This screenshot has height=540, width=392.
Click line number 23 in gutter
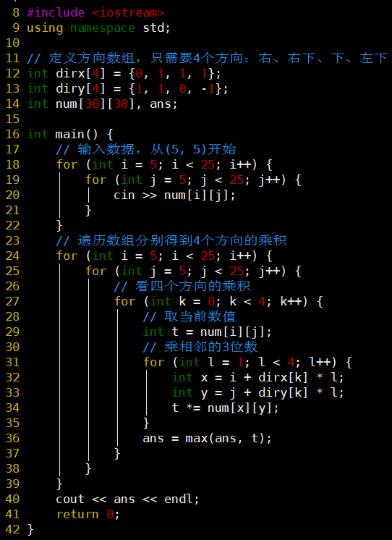[13, 240]
